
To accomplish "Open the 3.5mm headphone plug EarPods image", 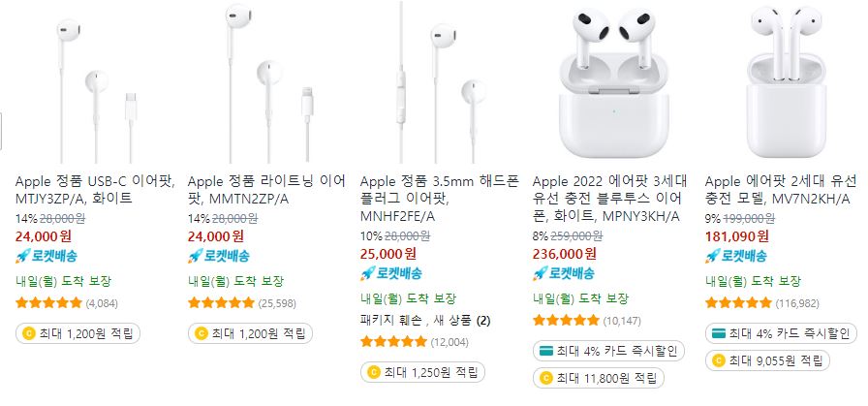I will pyautogui.click(x=440, y=83).
